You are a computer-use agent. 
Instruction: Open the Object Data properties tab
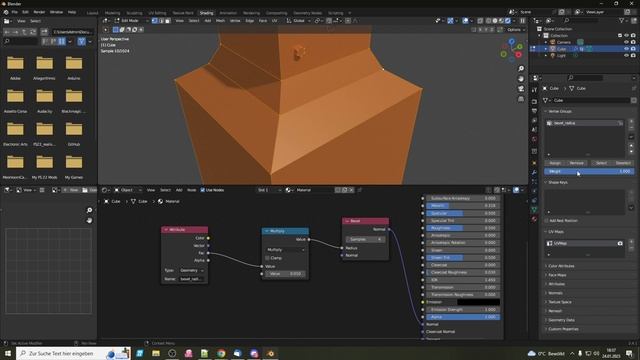(534, 209)
